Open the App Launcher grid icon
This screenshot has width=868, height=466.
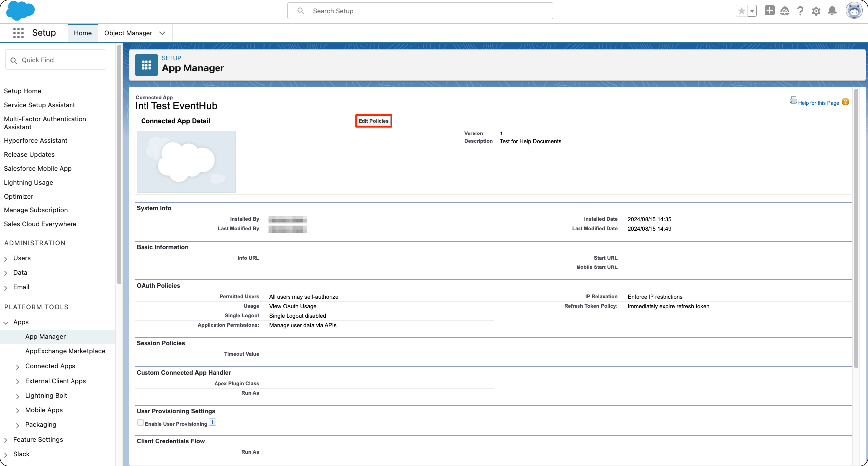(18, 33)
